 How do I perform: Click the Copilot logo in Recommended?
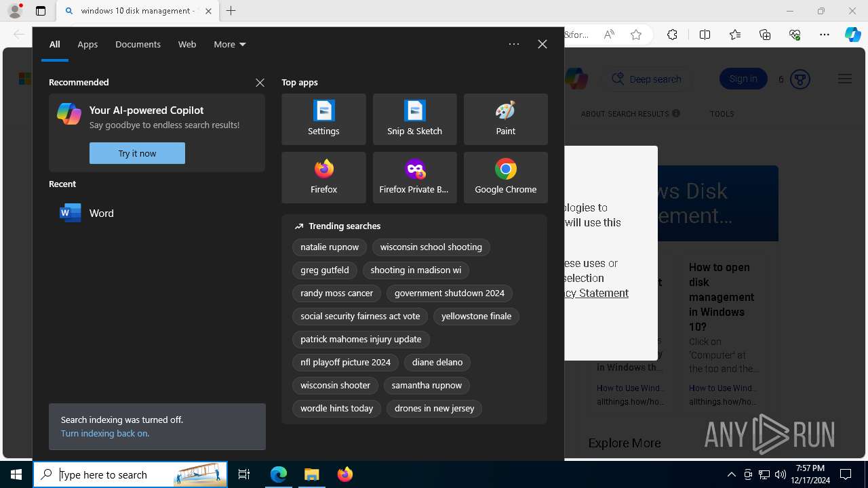tap(69, 114)
